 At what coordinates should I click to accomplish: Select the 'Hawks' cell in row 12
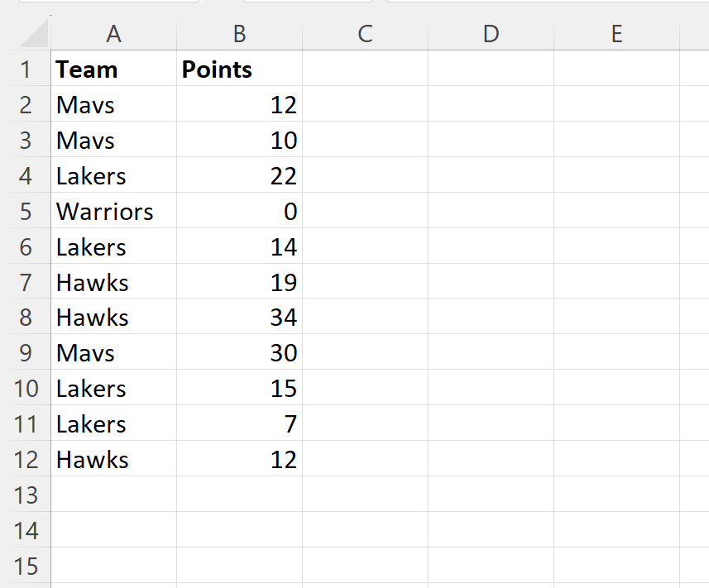(113, 459)
